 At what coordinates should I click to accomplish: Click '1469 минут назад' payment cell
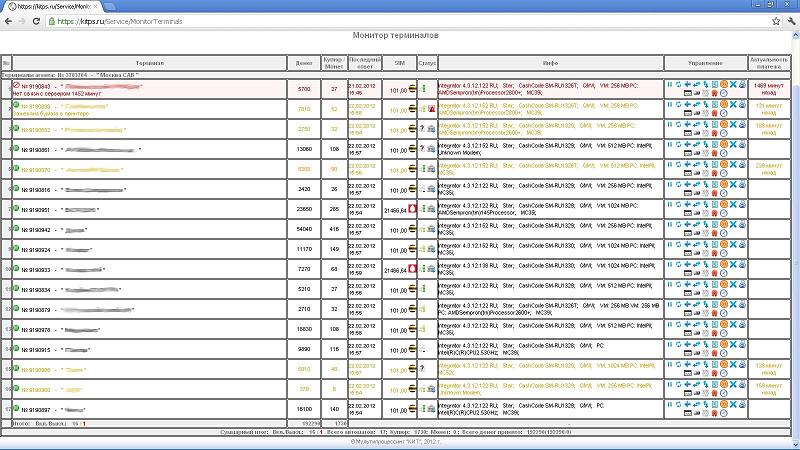click(x=768, y=89)
